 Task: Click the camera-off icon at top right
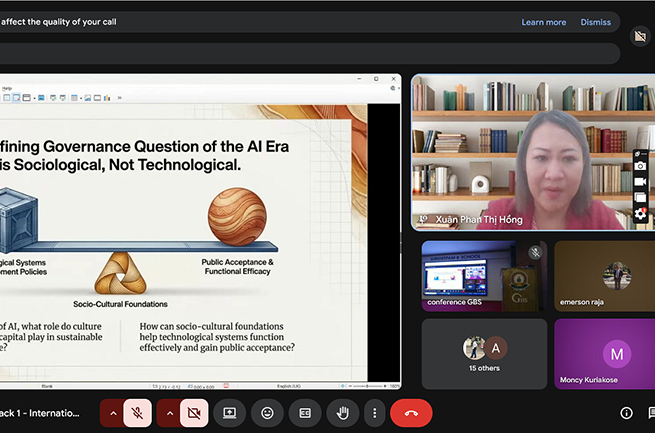tap(640, 36)
